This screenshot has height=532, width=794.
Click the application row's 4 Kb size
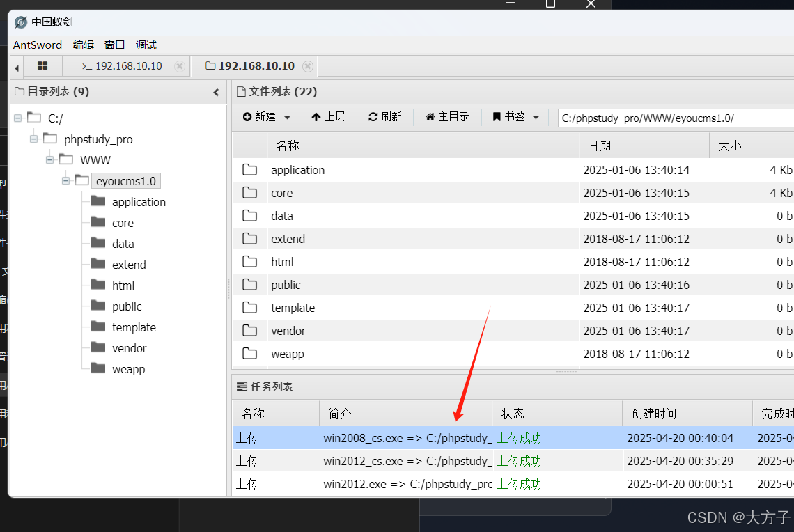coord(781,170)
